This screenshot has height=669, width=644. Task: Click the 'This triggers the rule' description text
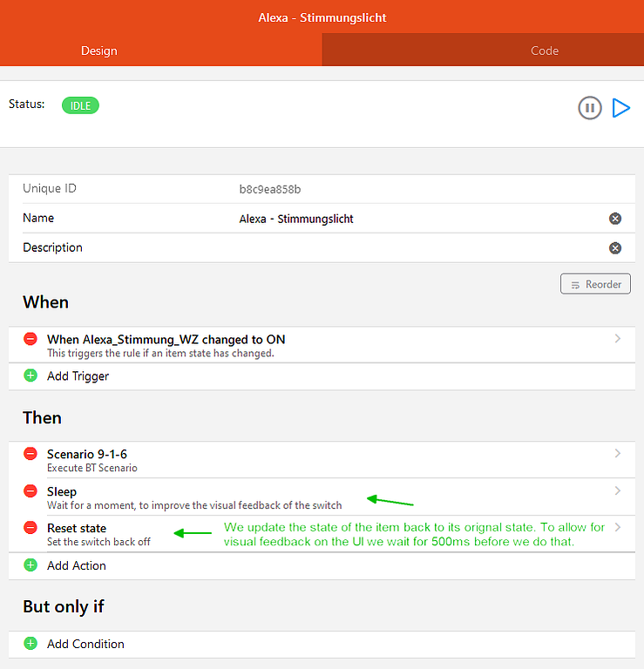[x=160, y=354]
